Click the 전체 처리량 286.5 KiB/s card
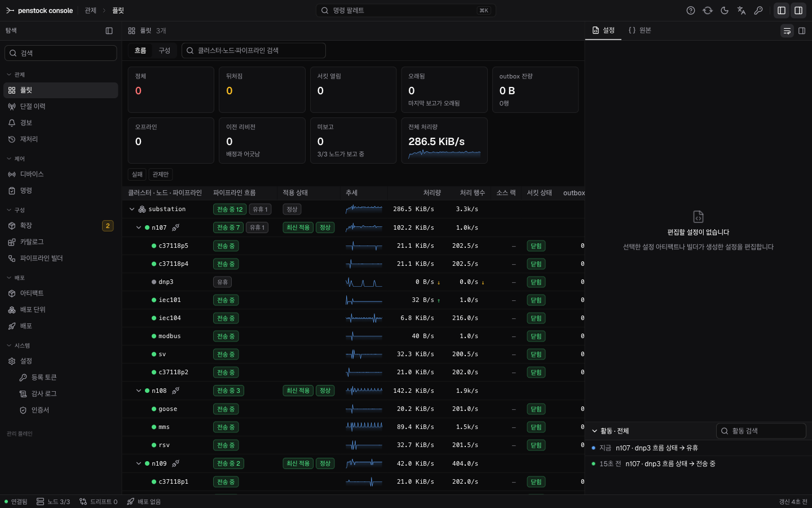The image size is (812, 508). tap(444, 141)
